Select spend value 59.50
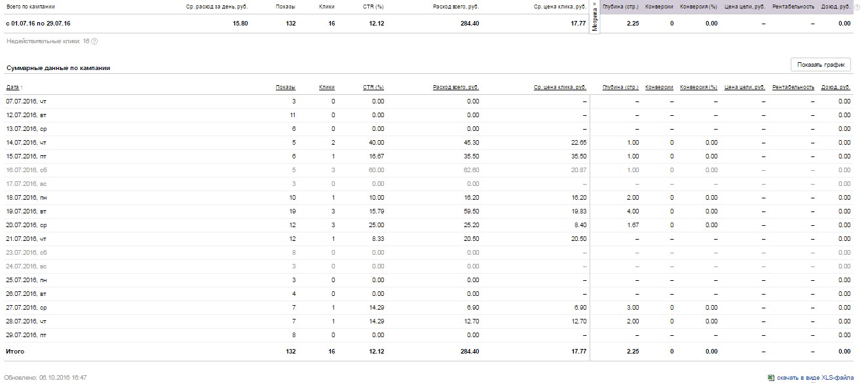 (471, 211)
